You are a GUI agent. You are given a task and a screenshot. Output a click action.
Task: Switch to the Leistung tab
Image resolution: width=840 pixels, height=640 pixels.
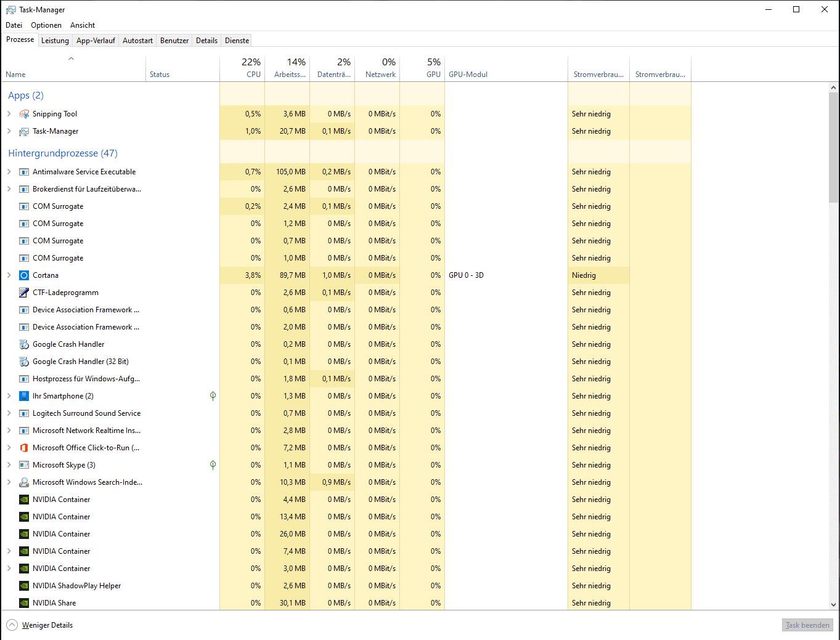click(x=55, y=41)
